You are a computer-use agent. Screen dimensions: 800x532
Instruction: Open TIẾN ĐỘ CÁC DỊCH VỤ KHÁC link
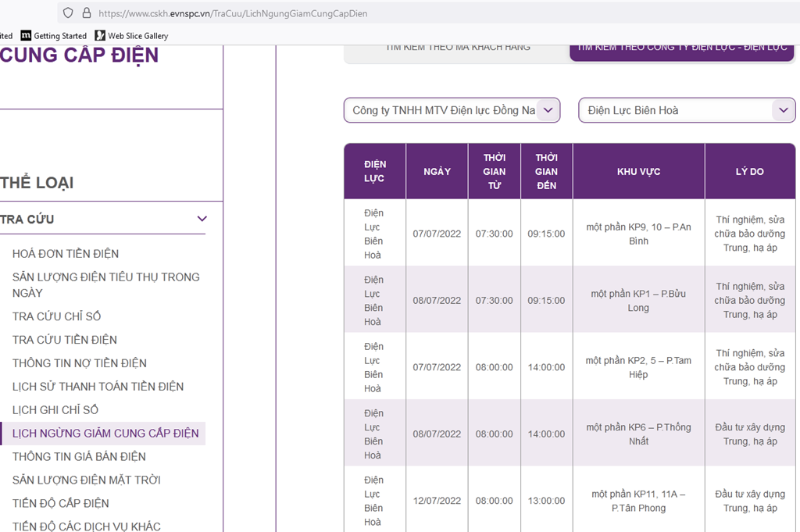coord(86,527)
